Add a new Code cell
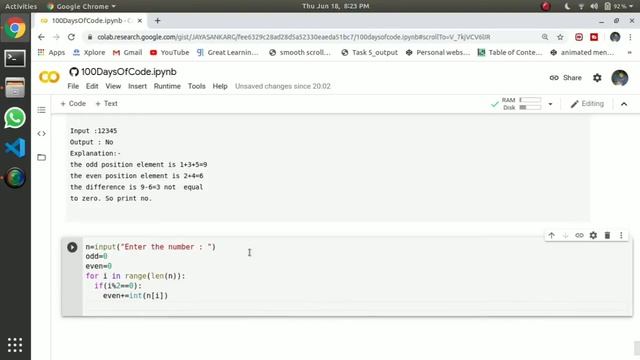 [73, 104]
